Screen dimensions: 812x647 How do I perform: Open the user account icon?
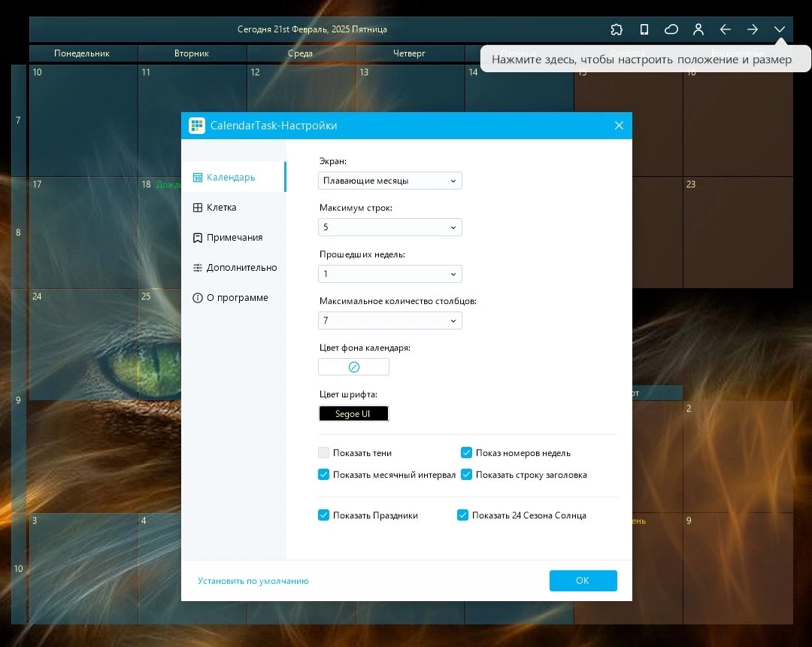698,29
